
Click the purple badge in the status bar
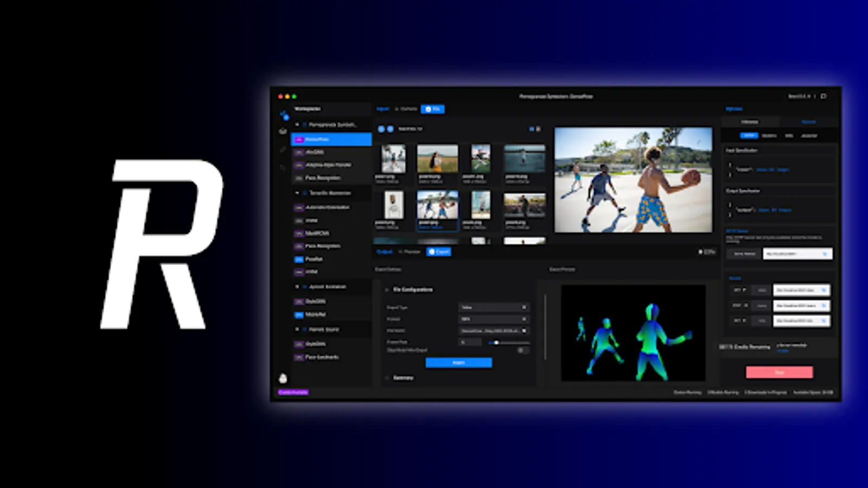(x=293, y=392)
